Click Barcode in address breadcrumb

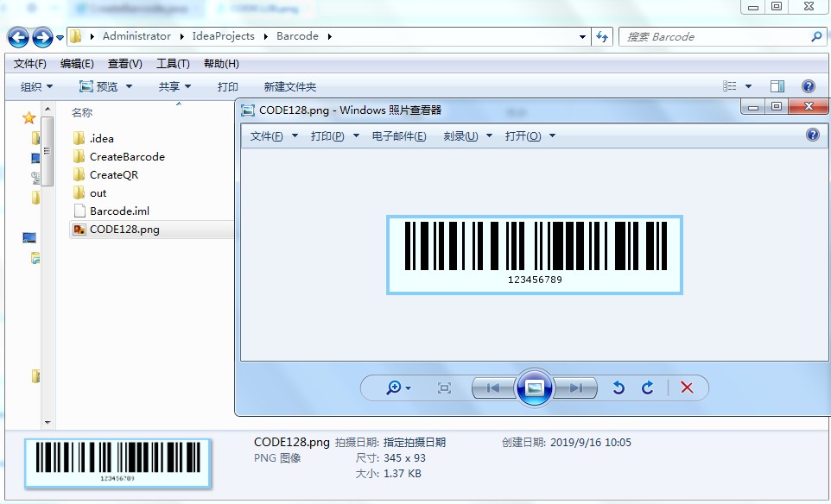[x=297, y=36]
